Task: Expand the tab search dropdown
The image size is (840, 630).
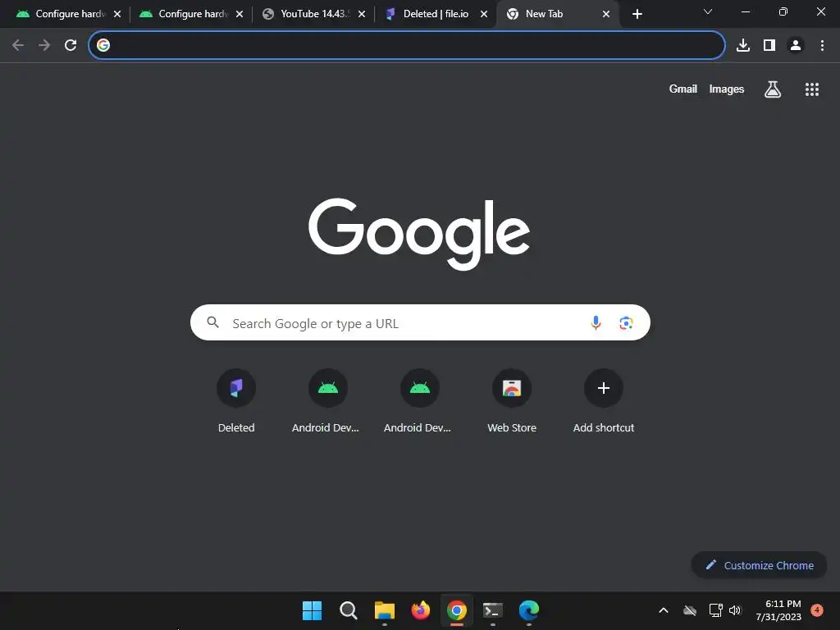Action: [708, 11]
